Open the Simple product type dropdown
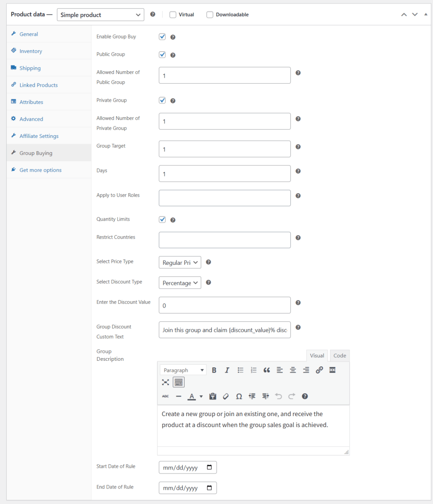The image size is (433, 504). click(100, 15)
